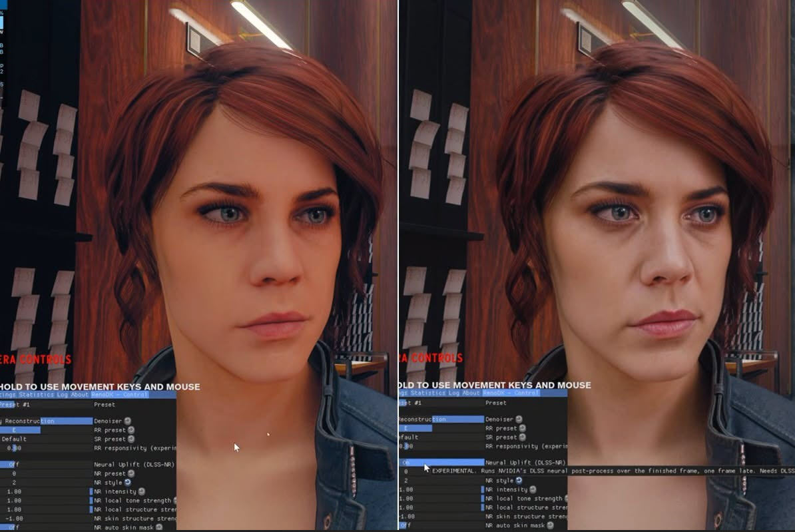Viewport: 795px width, 532px height.
Task: Reset Denoiser in the right overlay
Action: [519, 419]
